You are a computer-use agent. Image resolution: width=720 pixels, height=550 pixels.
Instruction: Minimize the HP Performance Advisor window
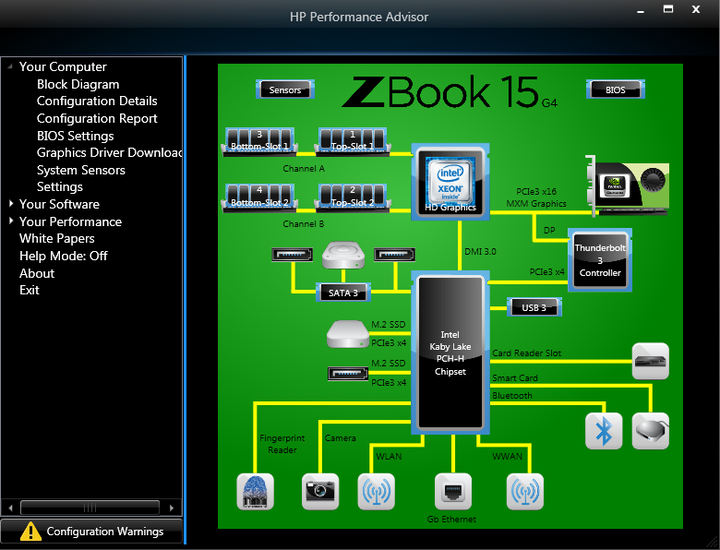tap(641, 10)
